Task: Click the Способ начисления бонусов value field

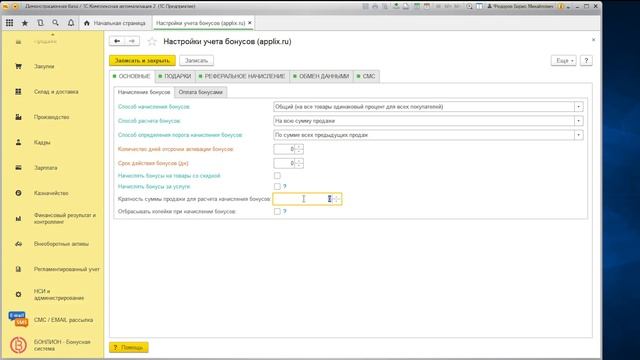Action: (424, 107)
